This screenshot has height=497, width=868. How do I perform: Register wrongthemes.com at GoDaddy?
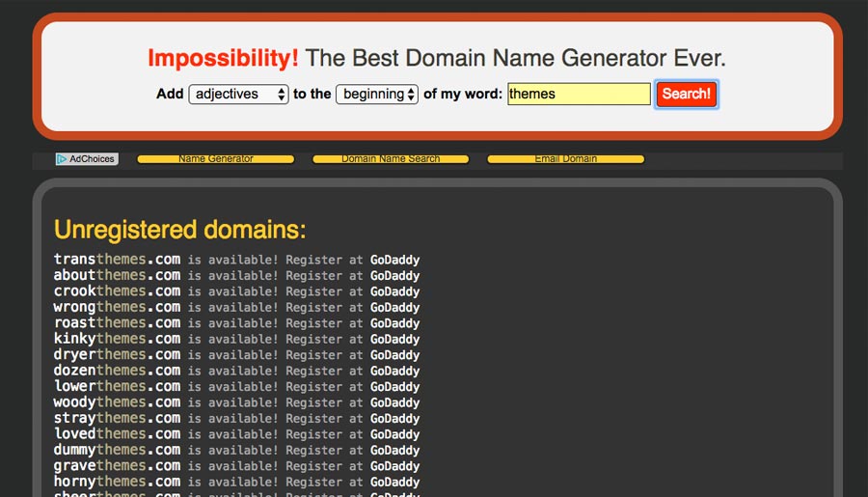pos(394,308)
